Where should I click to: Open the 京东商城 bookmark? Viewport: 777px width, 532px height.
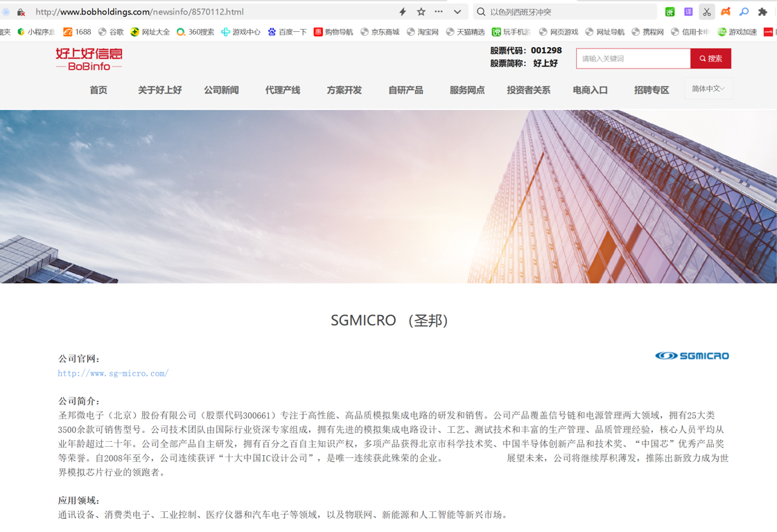tap(380, 32)
